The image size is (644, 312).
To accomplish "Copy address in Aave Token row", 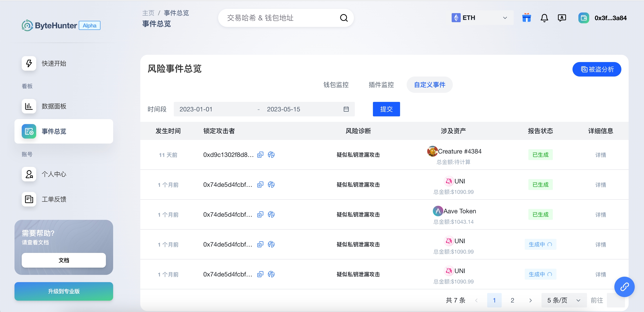I will pyautogui.click(x=260, y=215).
